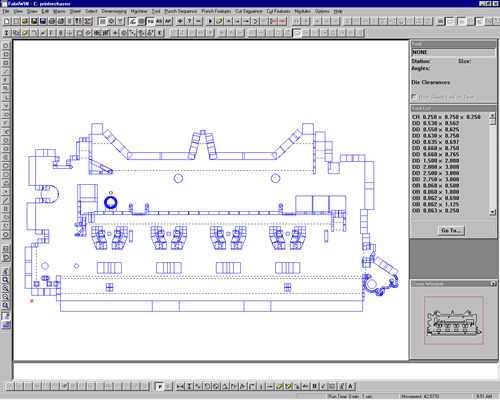The image size is (500, 400).
Task: Click the question mark toolbar icon
Action: [x=189, y=21]
